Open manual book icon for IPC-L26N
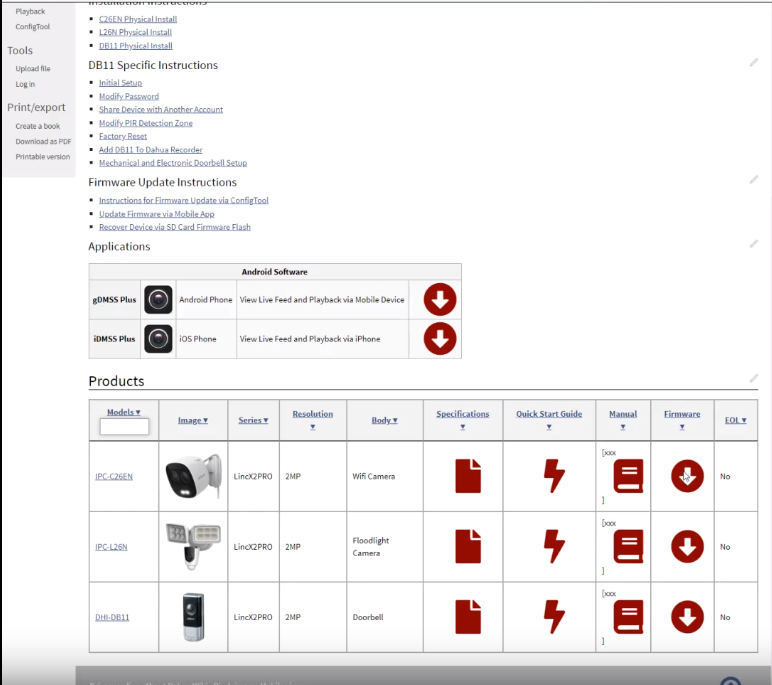 click(x=628, y=547)
